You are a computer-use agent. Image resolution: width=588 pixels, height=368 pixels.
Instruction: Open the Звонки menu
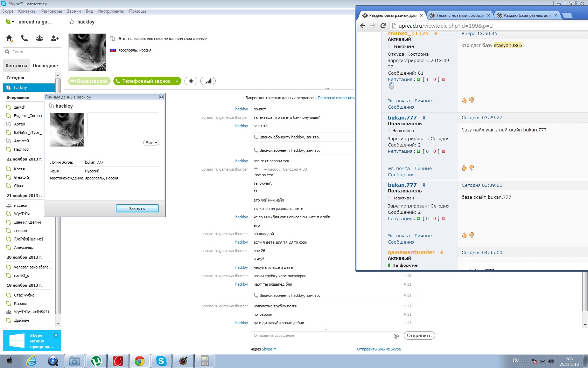(x=74, y=11)
